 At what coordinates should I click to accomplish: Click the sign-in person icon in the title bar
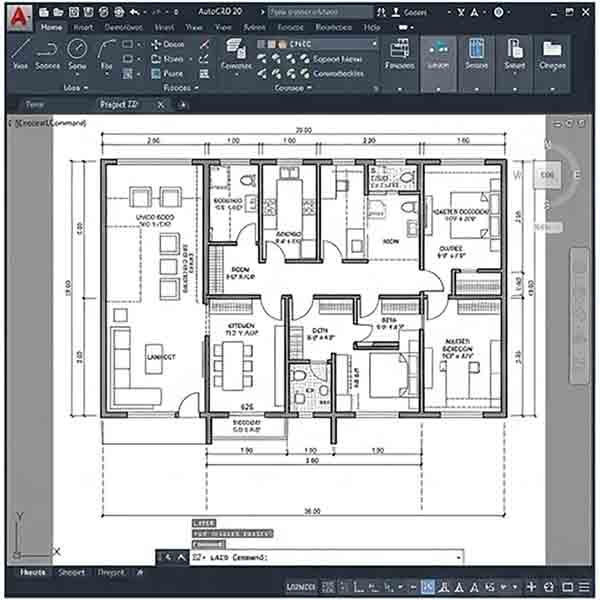[x=396, y=12]
